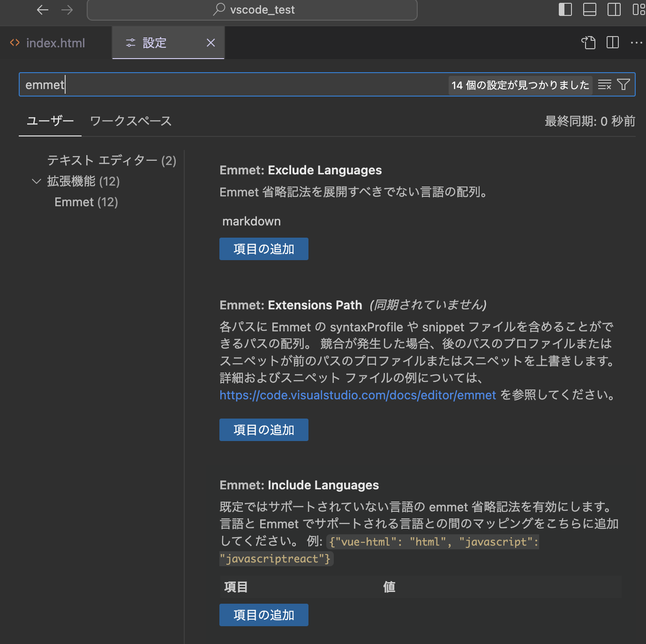This screenshot has width=646, height=644.
Task: Click 項目の追加 under Extensions Path
Action: tap(263, 429)
